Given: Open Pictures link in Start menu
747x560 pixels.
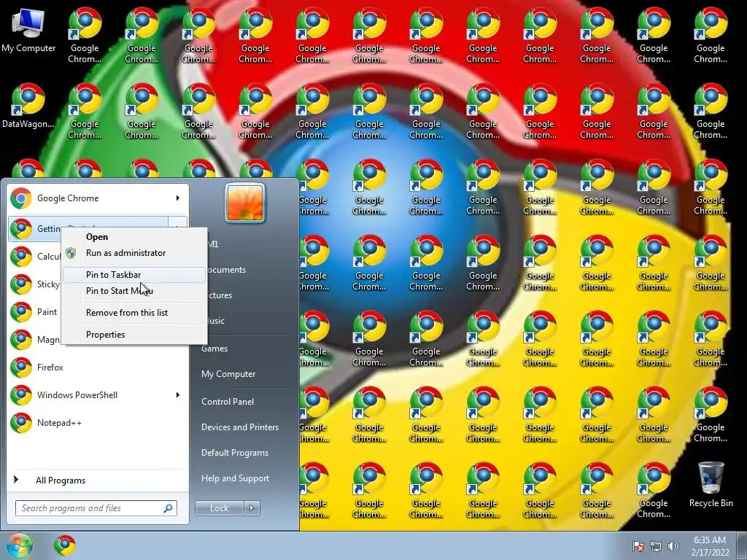Looking at the screenshot, I should [x=220, y=295].
